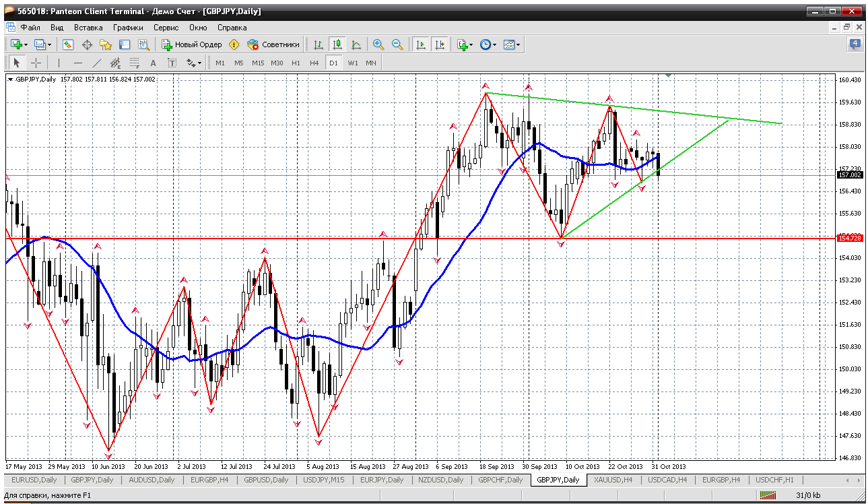868x504 pixels.
Task: Switch to the USDCHF,H1 chart tab
Action: 774,480
